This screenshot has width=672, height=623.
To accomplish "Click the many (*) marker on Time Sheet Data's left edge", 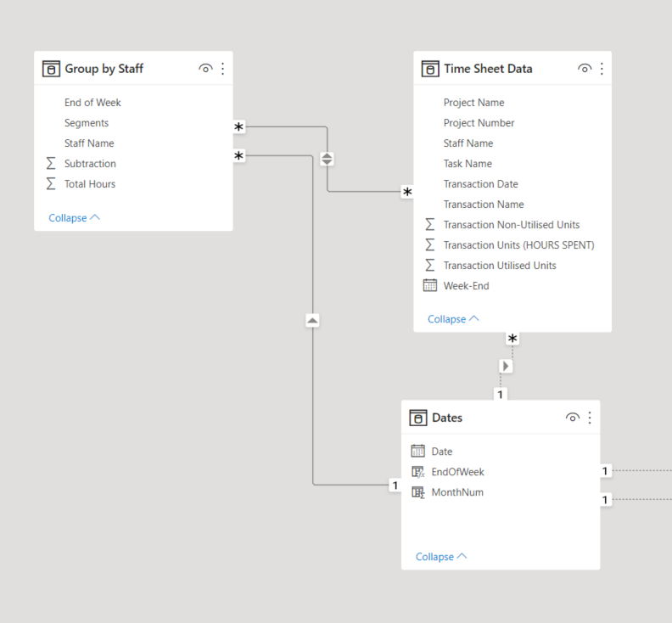I will (x=407, y=192).
